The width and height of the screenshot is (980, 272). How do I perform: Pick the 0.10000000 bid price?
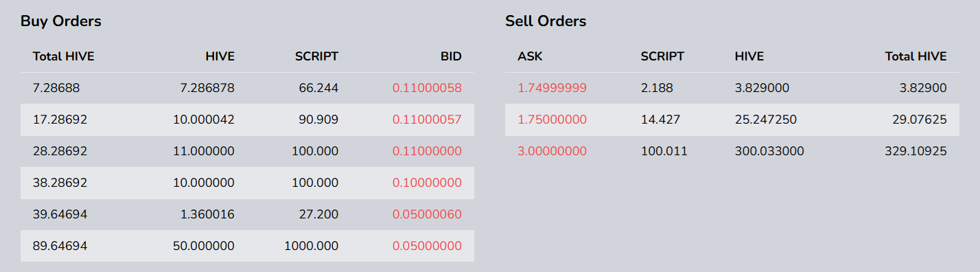click(427, 183)
